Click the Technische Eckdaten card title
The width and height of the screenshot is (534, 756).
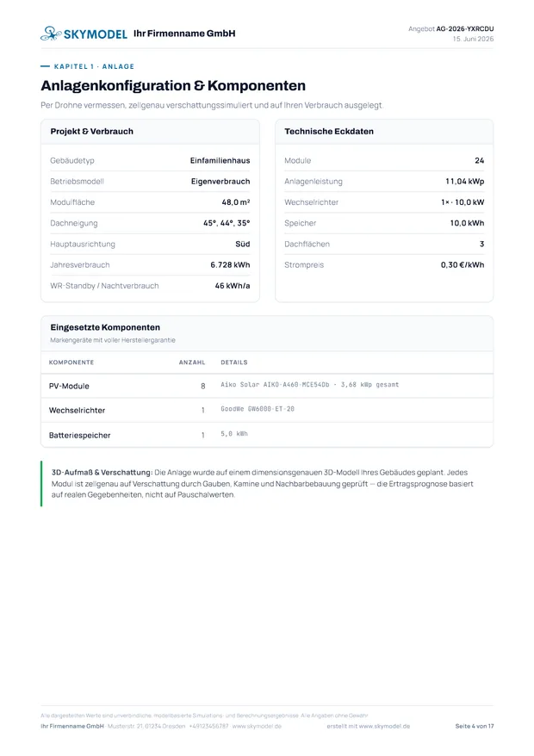329,131
